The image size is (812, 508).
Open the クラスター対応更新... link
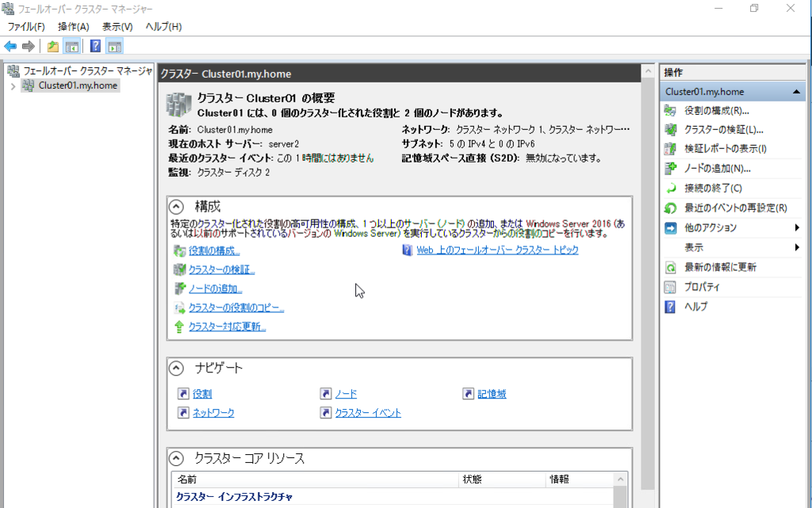(228, 327)
